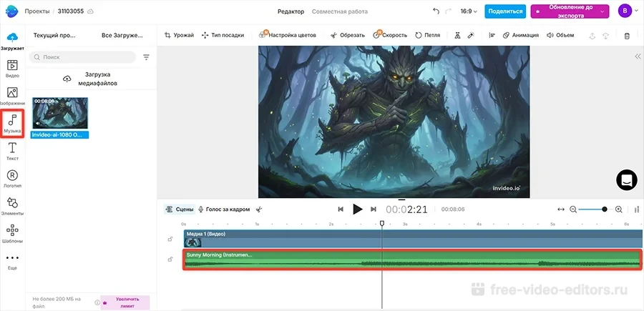This screenshot has width=644, height=311.
Task: Delete the selection with the trash icon
Action: coord(627,35)
